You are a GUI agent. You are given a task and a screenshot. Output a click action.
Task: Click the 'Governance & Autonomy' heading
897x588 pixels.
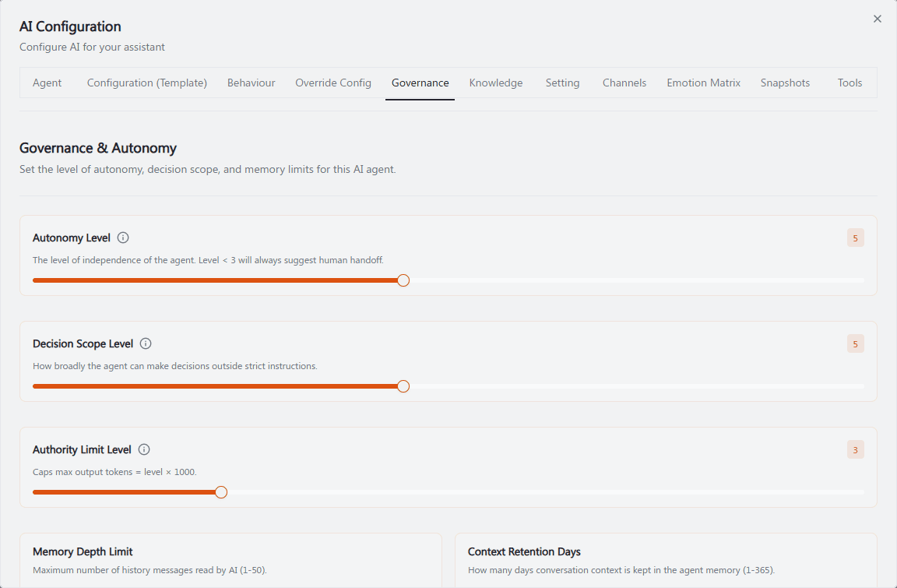(98, 148)
